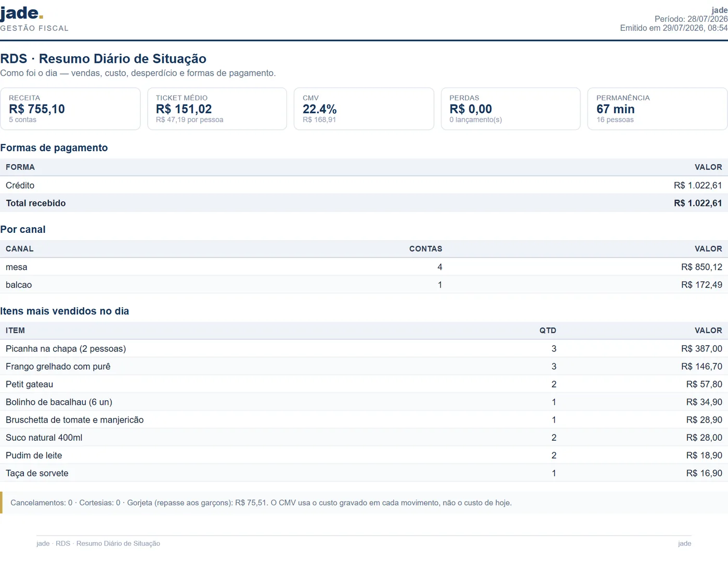Image resolution: width=728 pixels, height=566 pixels.
Task: Click the 'CANAL' column header
Action: click(20, 249)
